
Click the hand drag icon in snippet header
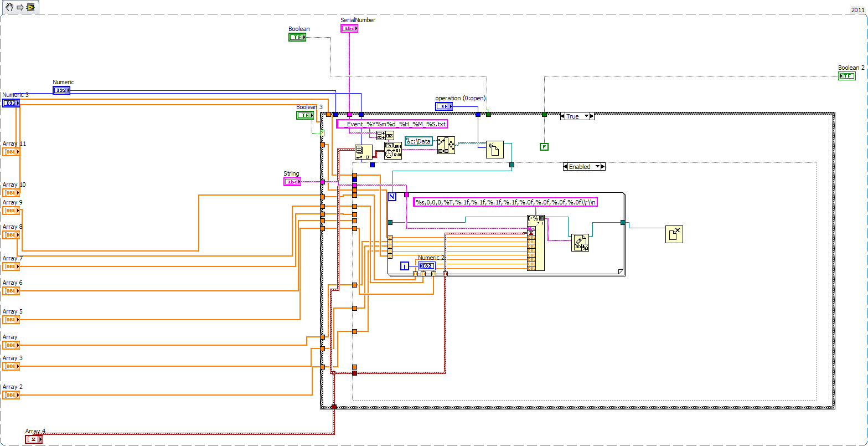pyautogui.click(x=9, y=7)
